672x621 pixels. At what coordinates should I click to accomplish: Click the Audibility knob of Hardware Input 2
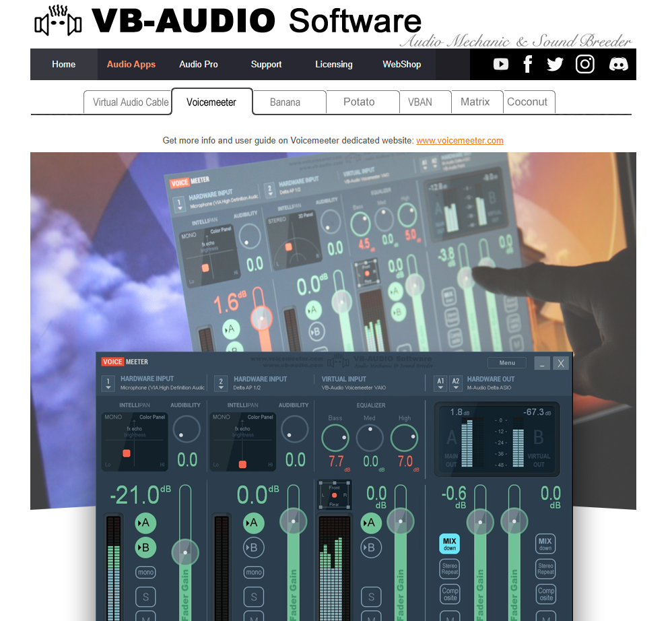pyautogui.click(x=294, y=430)
